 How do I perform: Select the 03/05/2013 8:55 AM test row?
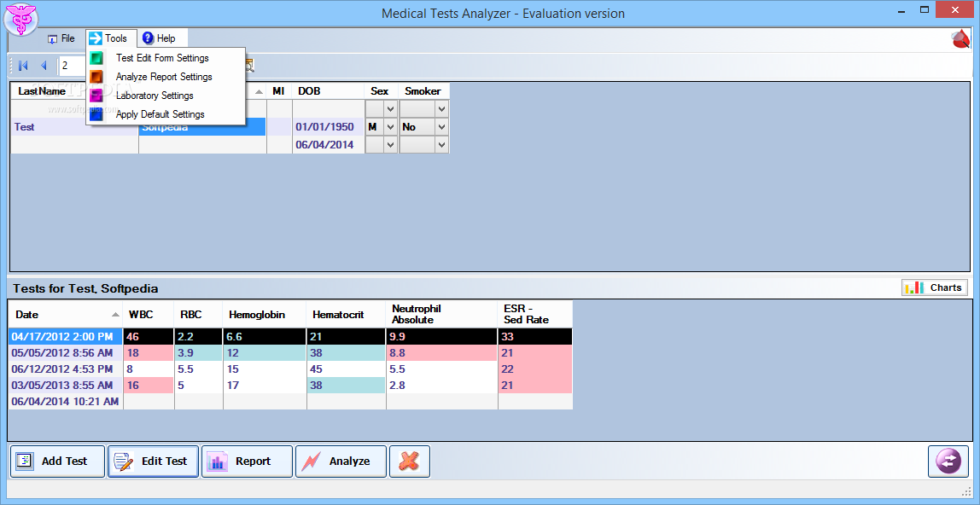290,386
